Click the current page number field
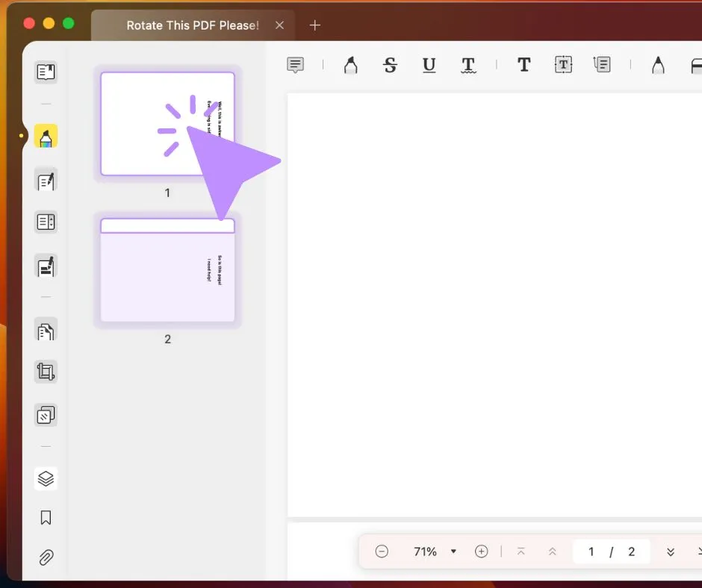 591,551
